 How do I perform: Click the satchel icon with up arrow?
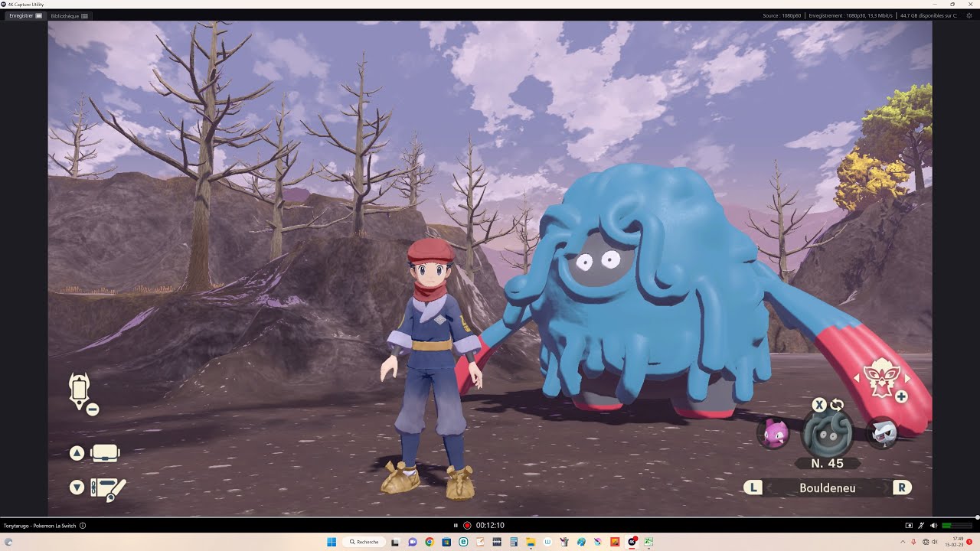105,453
